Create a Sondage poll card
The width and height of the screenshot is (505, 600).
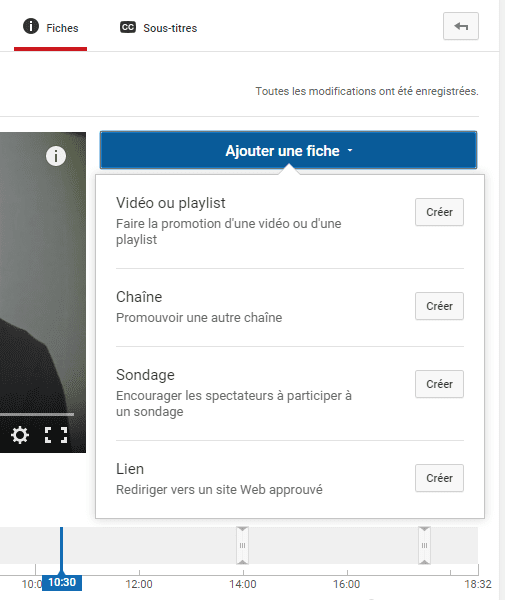point(439,384)
